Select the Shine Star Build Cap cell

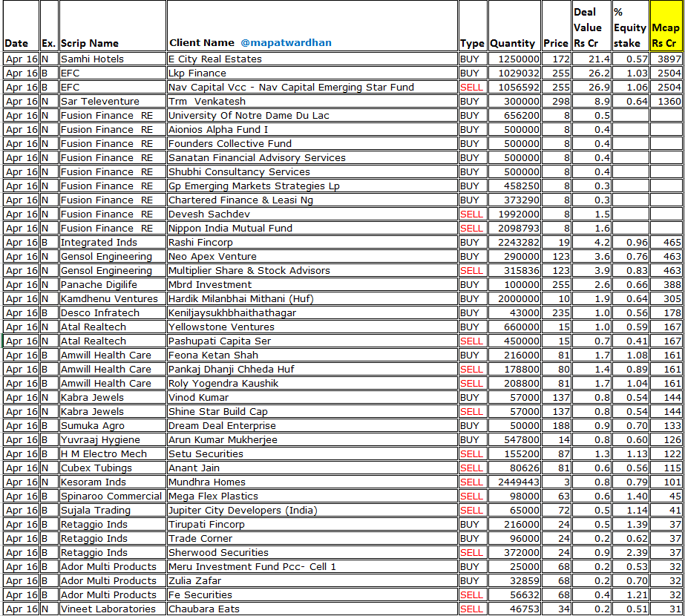click(x=312, y=412)
